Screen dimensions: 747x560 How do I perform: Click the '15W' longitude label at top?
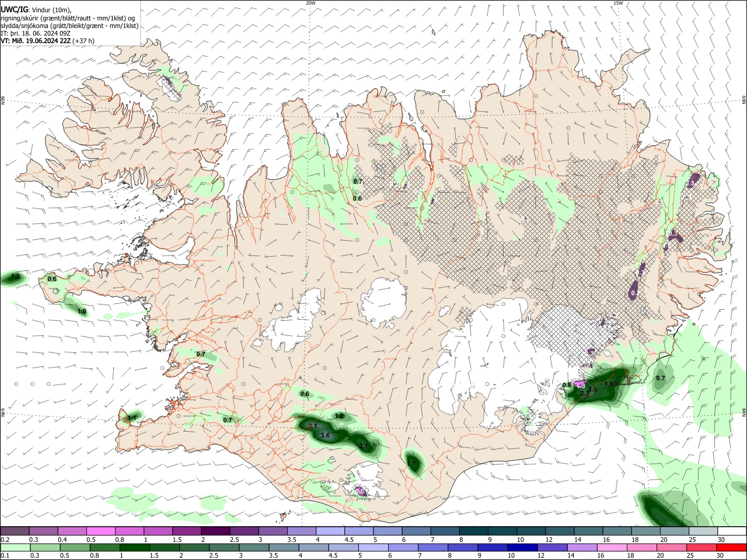click(617, 3)
